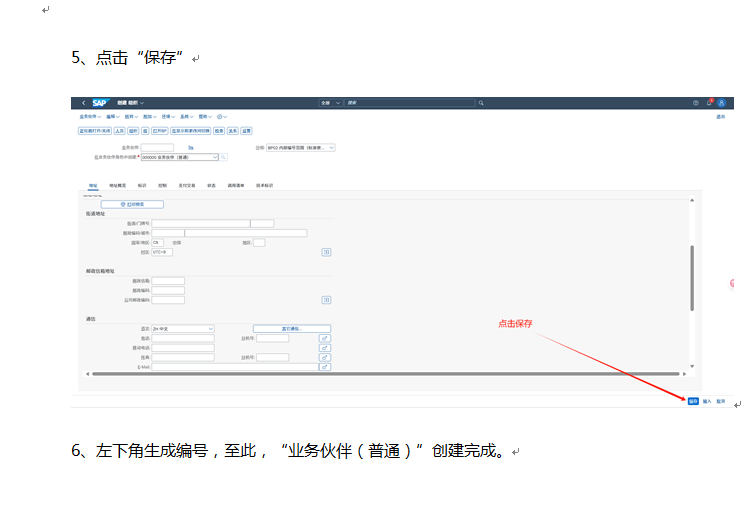Switch to the 支付交易 tab

pos(185,185)
